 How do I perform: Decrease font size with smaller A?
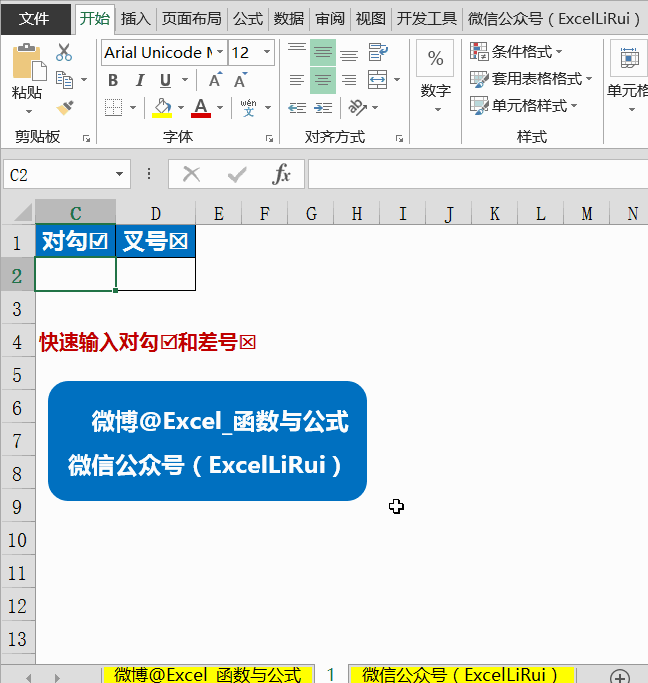tap(241, 80)
